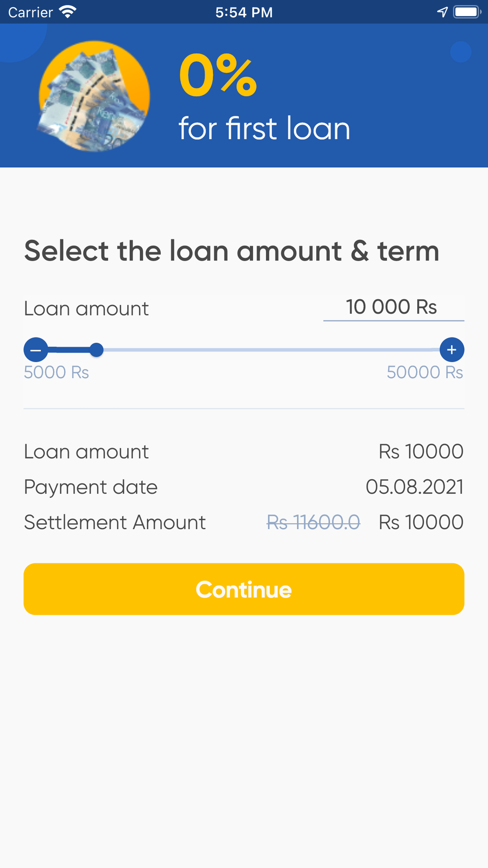Tap the 'Select the loan amount & term' heading

(x=232, y=251)
